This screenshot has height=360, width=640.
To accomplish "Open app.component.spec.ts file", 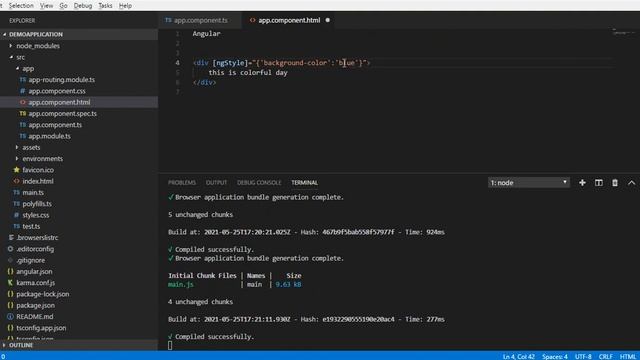I will click(x=79, y=113).
